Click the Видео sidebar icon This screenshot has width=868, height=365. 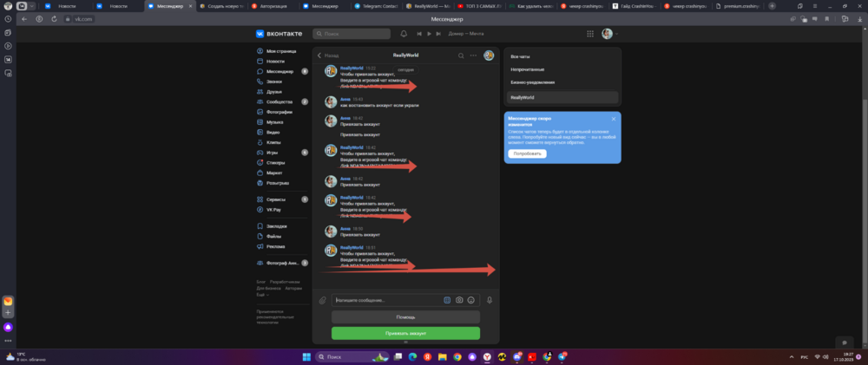(x=260, y=132)
